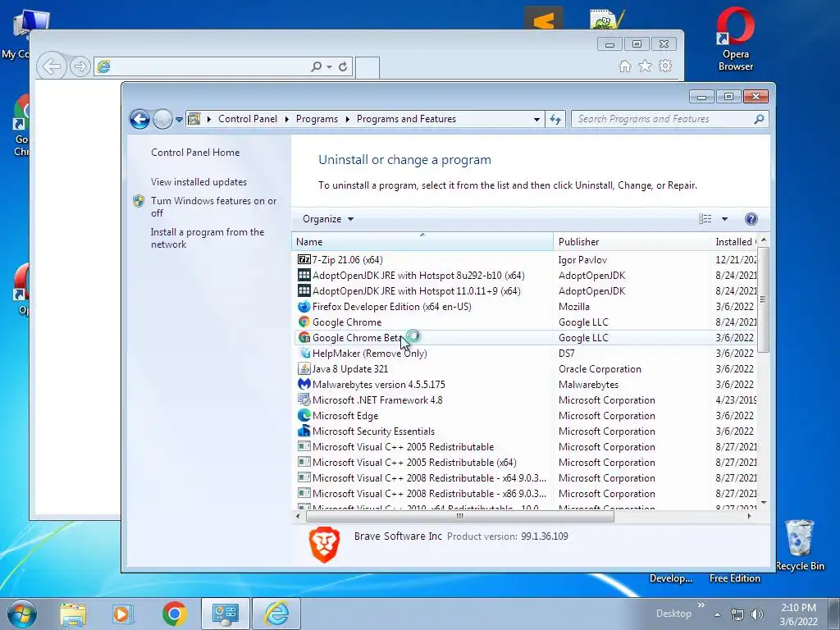Select the blank Internet Explorer tab

[367, 67]
